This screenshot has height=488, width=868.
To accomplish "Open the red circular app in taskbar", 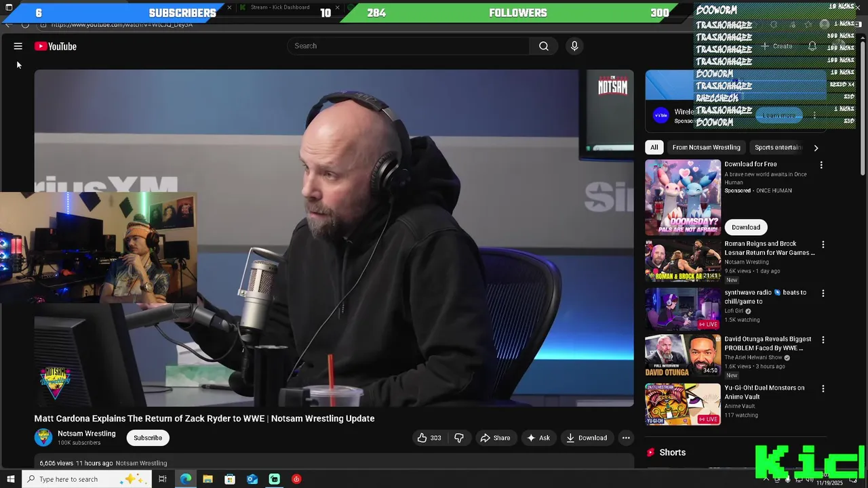I will pos(296,479).
